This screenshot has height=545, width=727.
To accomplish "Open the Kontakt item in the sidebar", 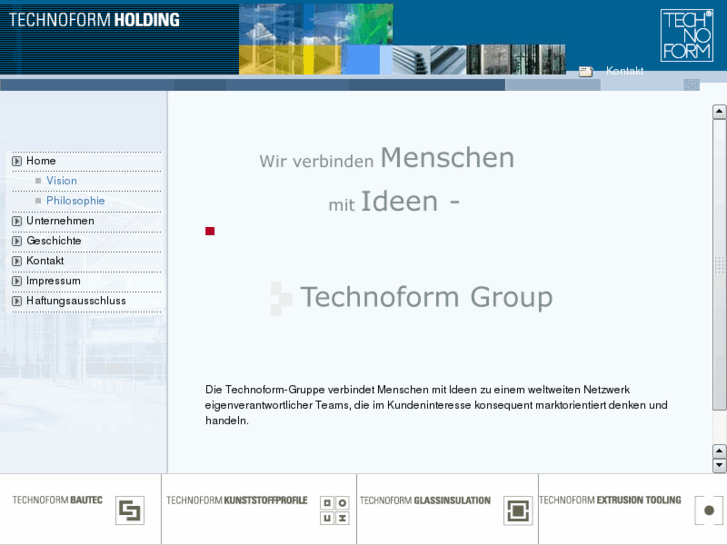I will click(45, 260).
